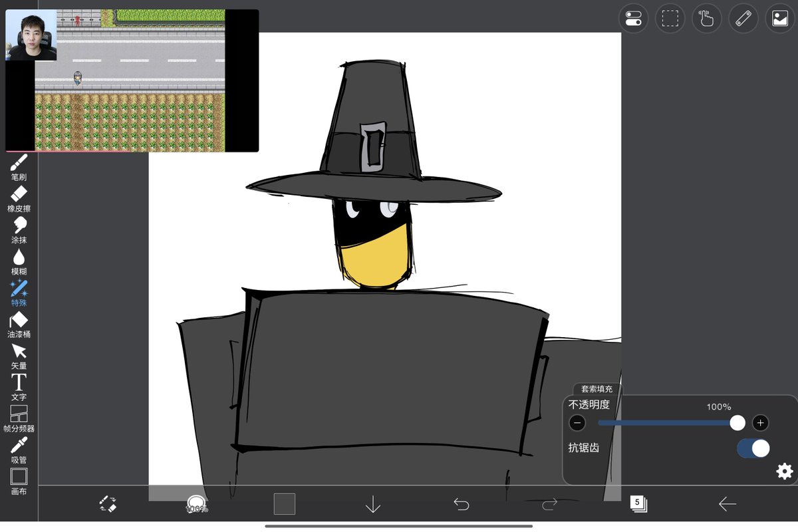Open the selection area dashed-square tool

(670, 19)
